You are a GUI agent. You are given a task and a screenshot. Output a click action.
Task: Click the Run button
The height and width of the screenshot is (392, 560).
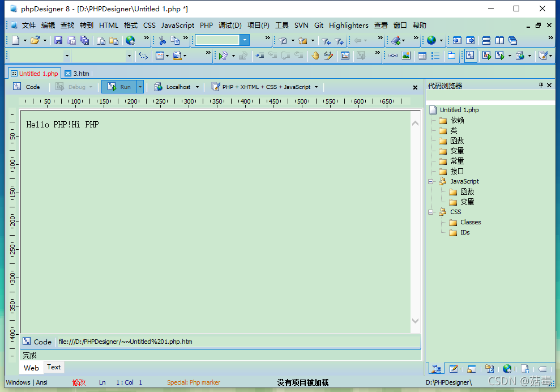[119, 87]
